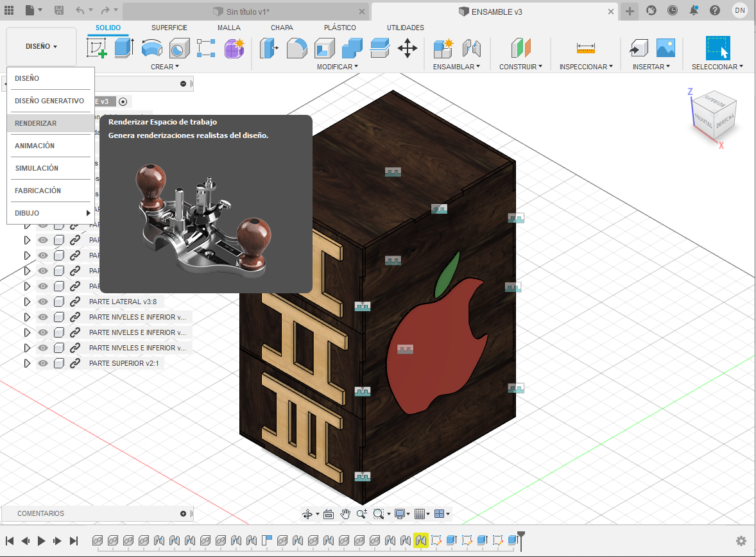The height and width of the screenshot is (557, 756).
Task: Activate the Move/Copy arrows tool
Action: pos(408,48)
